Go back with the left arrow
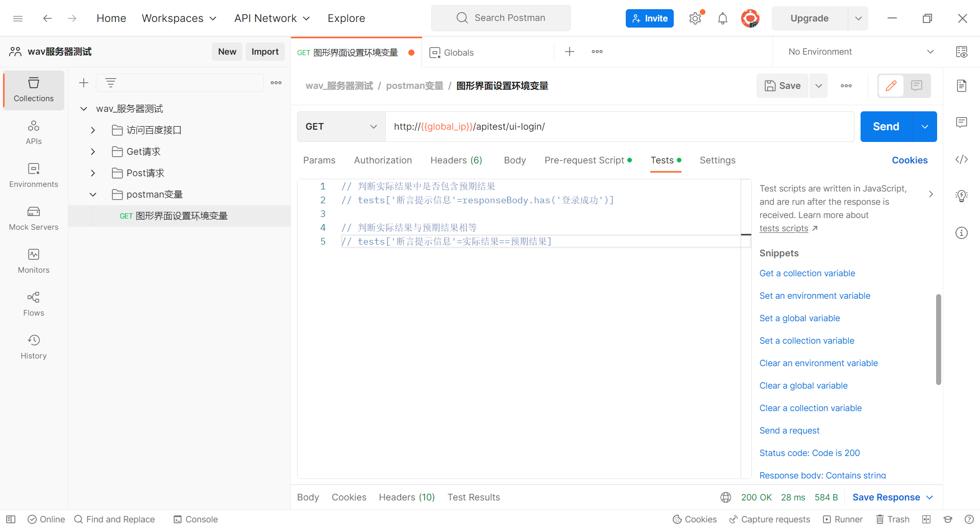Viewport: 980px width, 528px height. pos(47,18)
